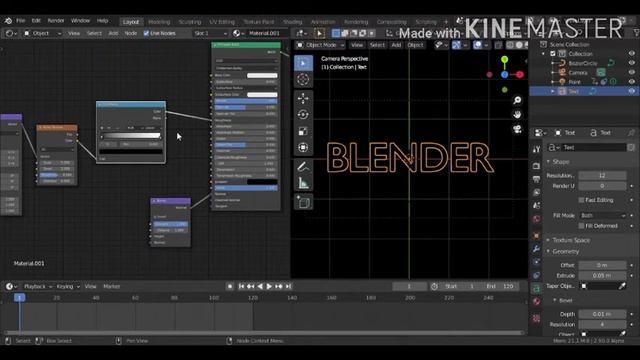This screenshot has height=360, width=640.
Task: Open the Scene properties tab
Action: pyautogui.click(x=536, y=205)
